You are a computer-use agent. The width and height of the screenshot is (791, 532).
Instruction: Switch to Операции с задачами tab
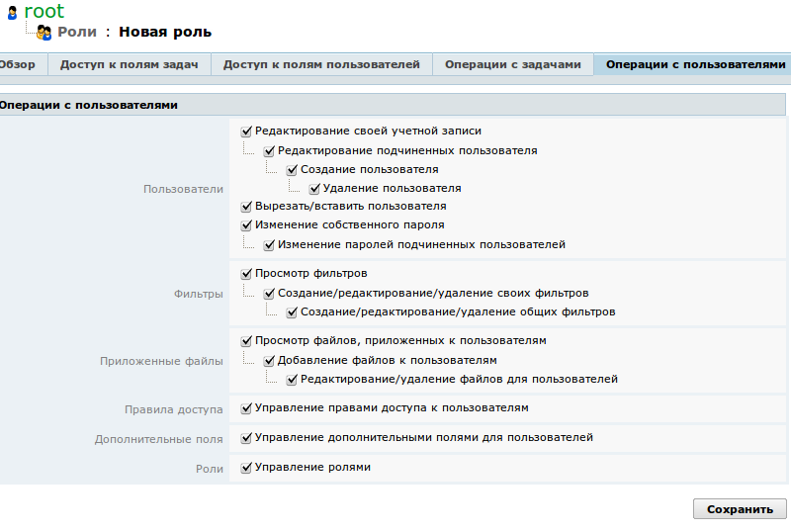pos(512,64)
